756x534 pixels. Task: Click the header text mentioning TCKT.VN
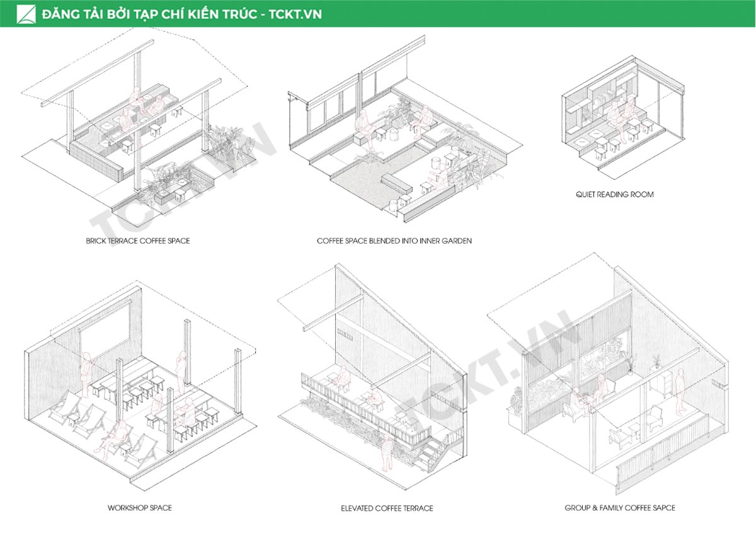click(181, 14)
